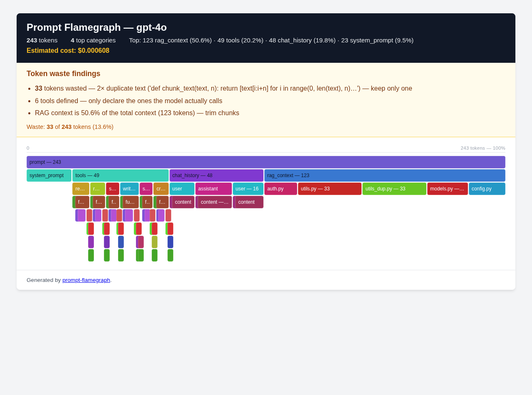The width and height of the screenshot is (532, 395).
Task: Select the 'fu…' function block under 'writ…'
Action: (130, 202)
